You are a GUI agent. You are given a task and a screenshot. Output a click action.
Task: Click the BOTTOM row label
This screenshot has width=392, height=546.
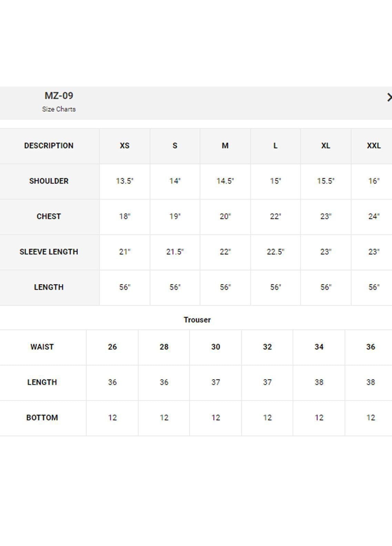click(x=42, y=418)
